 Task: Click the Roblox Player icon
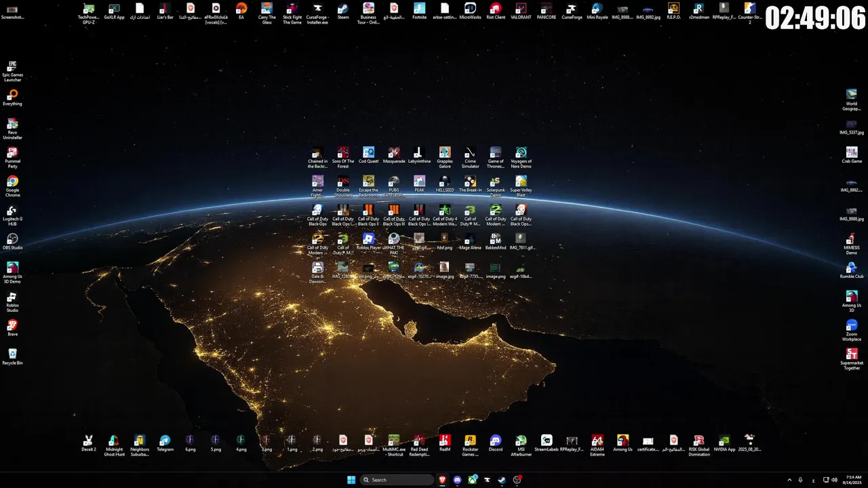pos(368,241)
